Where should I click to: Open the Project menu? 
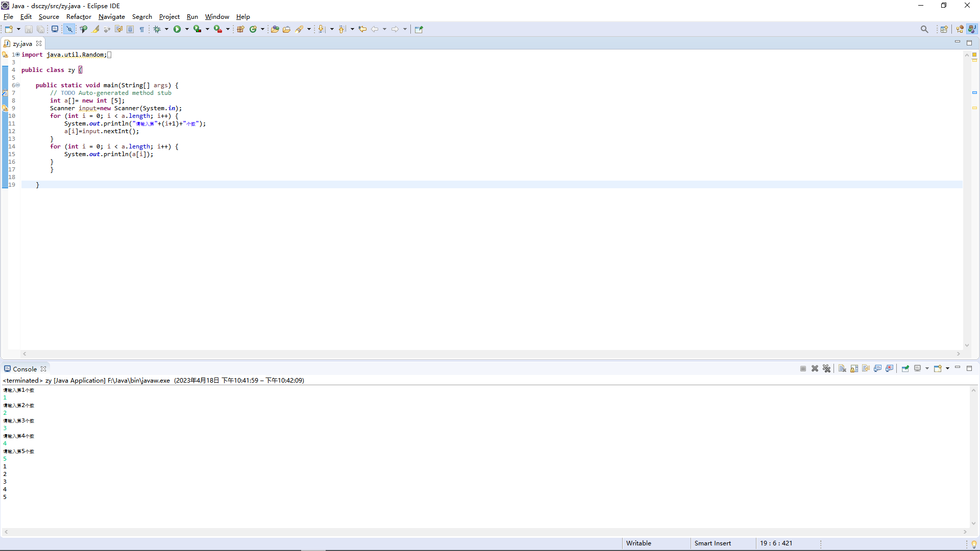[x=169, y=17]
